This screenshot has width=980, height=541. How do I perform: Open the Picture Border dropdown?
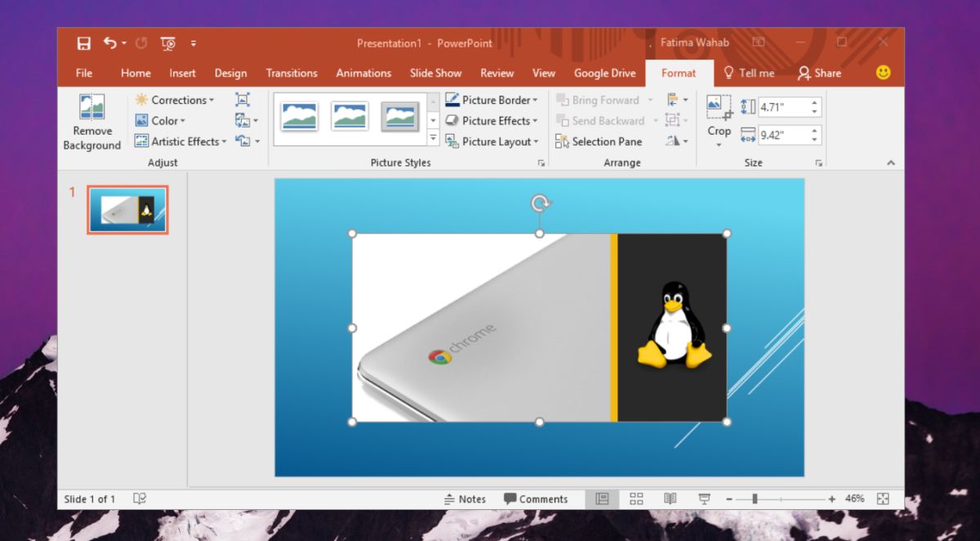492,100
